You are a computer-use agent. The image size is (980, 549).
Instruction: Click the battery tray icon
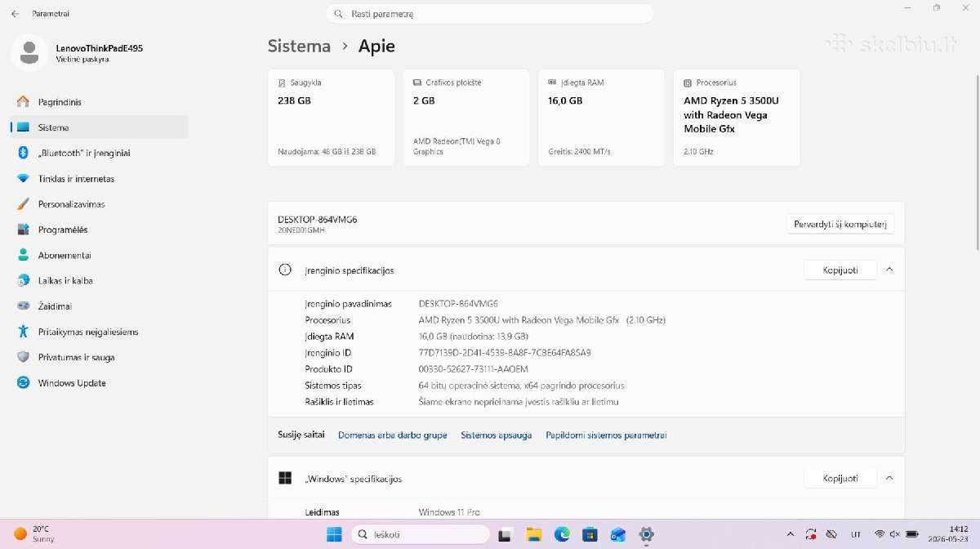click(912, 534)
